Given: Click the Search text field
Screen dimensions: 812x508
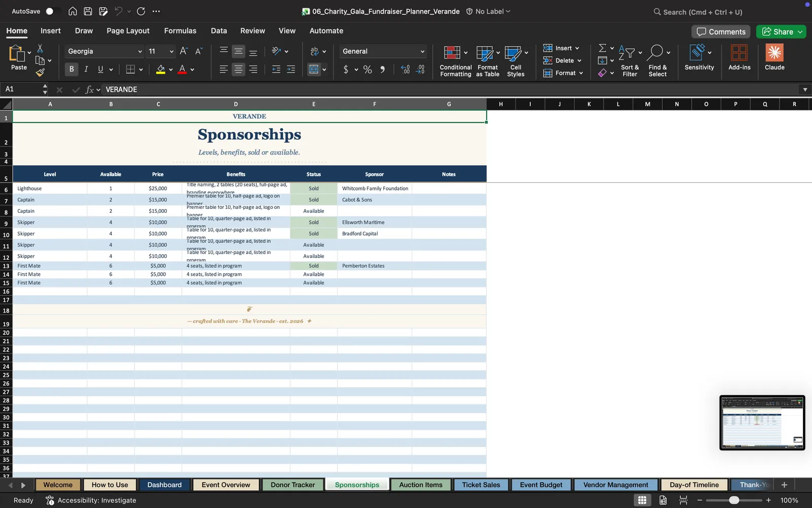Looking at the screenshot, I should (x=703, y=12).
